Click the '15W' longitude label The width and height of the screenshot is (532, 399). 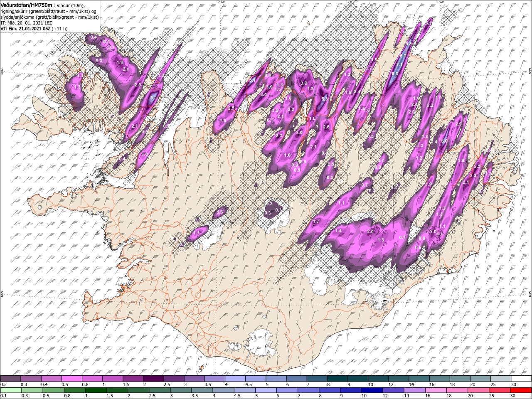(x=440, y=2)
